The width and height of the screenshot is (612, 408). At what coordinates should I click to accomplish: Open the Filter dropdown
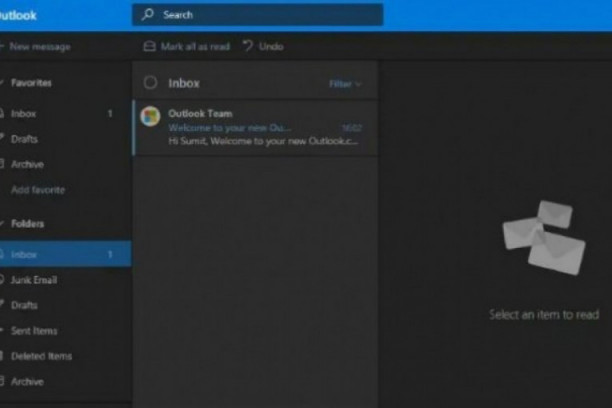[345, 84]
